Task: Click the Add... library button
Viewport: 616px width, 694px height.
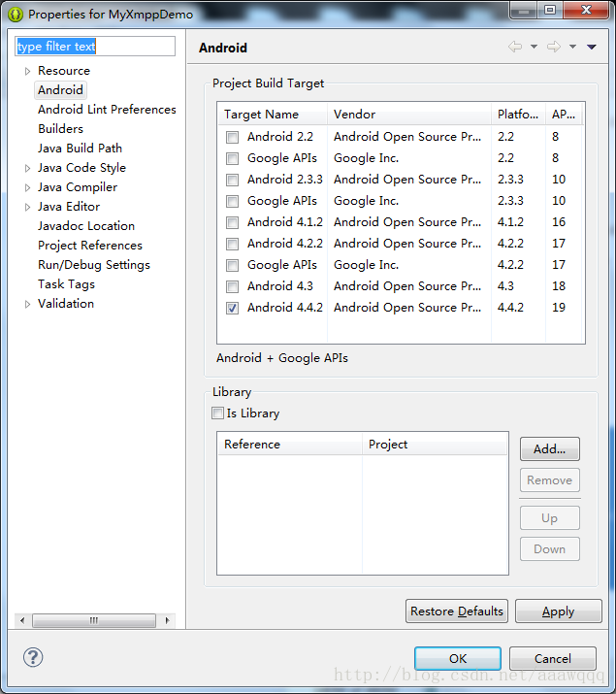Action: point(550,448)
